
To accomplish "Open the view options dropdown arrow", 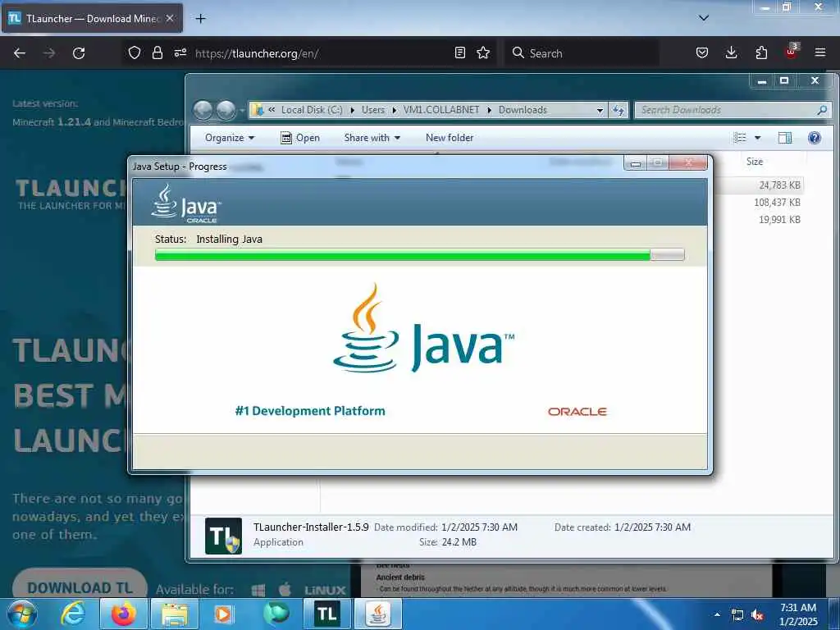I will pyautogui.click(x=757, y=138).
